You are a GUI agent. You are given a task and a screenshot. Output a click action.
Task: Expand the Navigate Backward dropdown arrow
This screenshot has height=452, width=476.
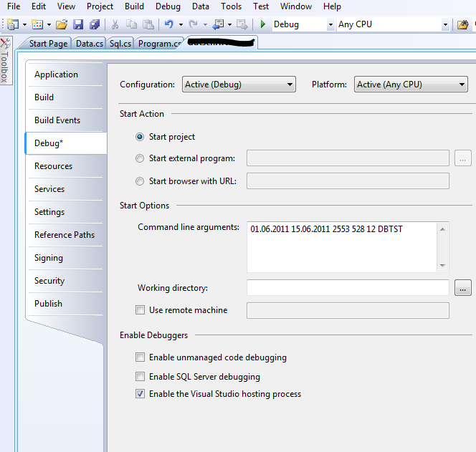pyautogui.click(x=230, y=24)
